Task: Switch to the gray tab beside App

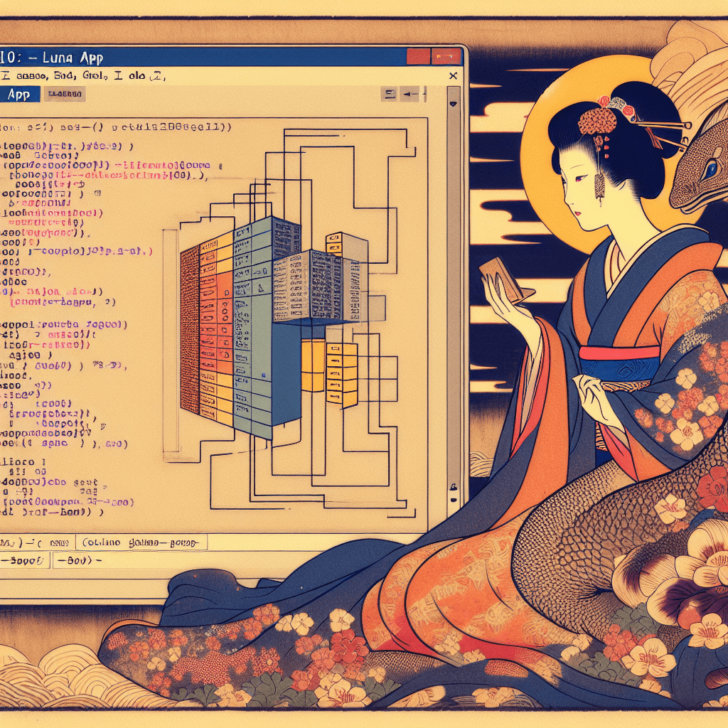Action: tap(64, 94)
